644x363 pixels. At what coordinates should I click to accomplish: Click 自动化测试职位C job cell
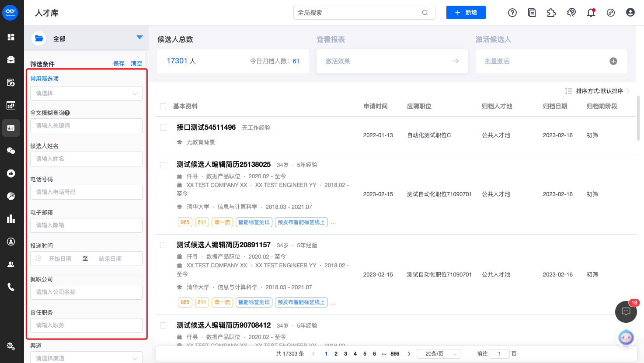[x=429, y=135]
